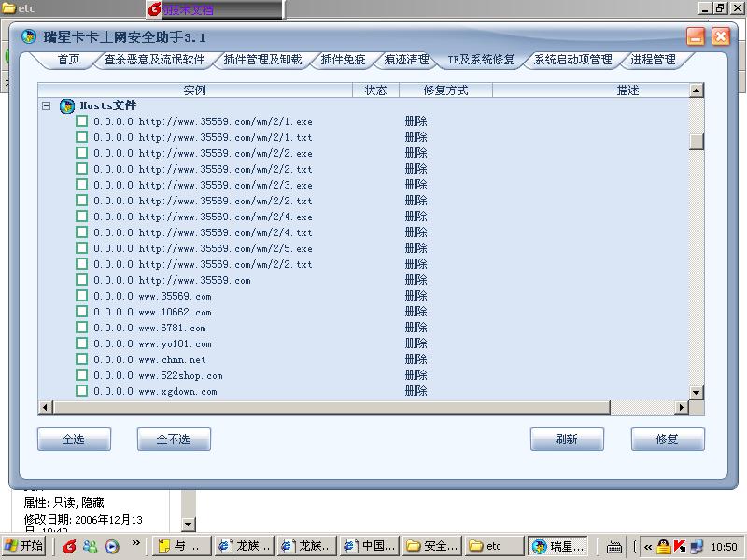Image resolution: width=747 pixels, height=560 pixels.
Task: Restore down the etc background window
Action: (720, 8)
